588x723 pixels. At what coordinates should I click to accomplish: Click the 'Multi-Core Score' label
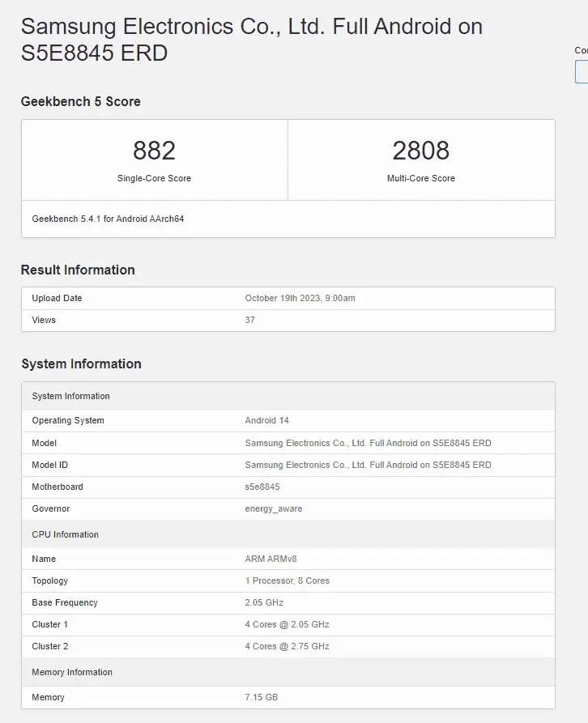tap(420, 178)
